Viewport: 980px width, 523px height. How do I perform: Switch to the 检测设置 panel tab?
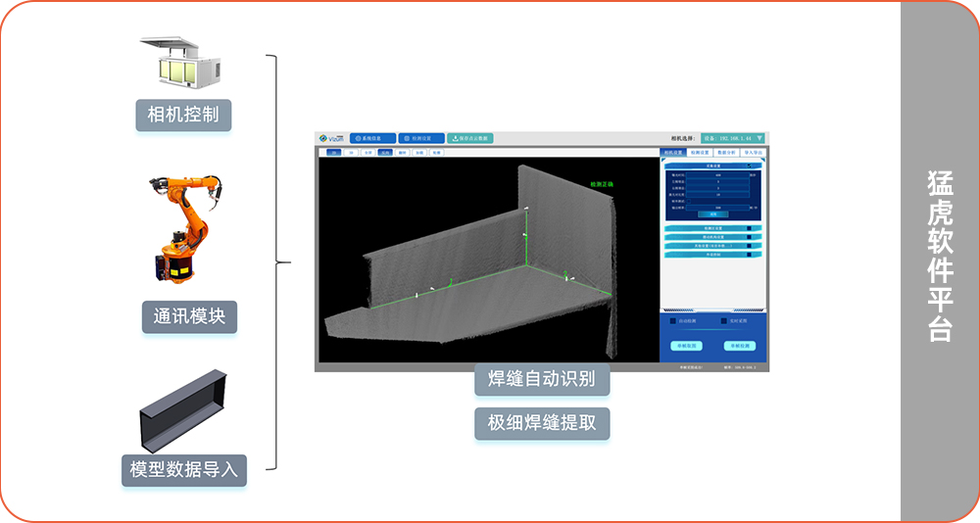pos(700,153)
